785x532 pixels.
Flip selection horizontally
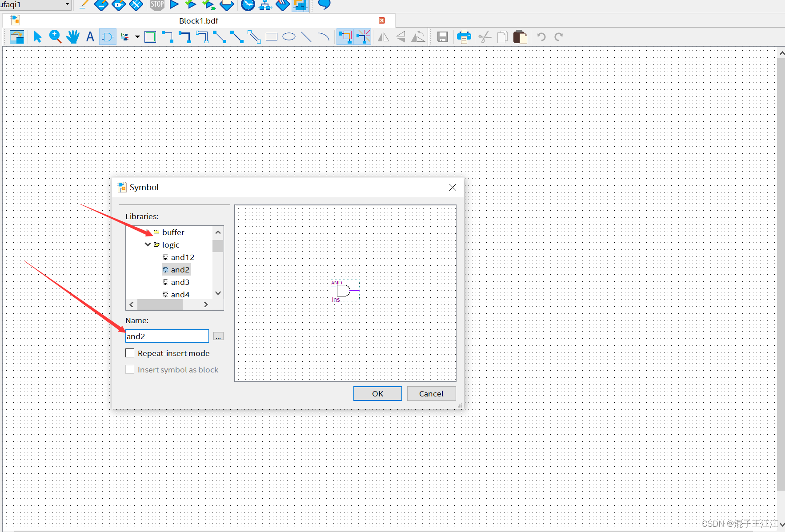pos(383,37)
